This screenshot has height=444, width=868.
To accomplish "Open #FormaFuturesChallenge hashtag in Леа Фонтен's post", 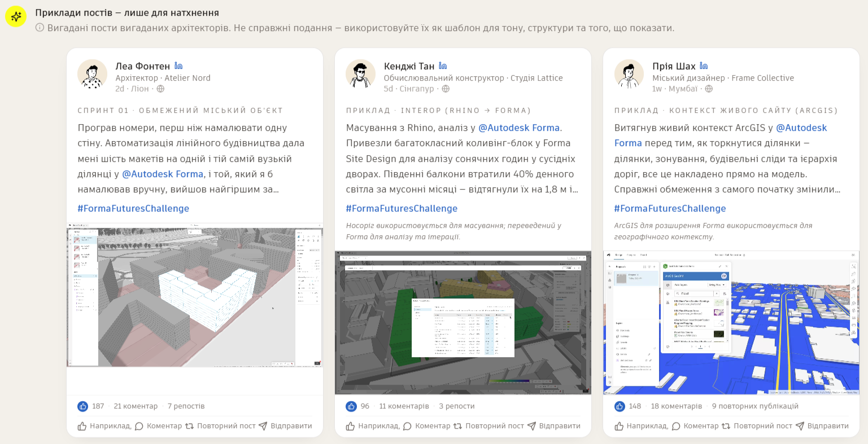I will point(133,209).
